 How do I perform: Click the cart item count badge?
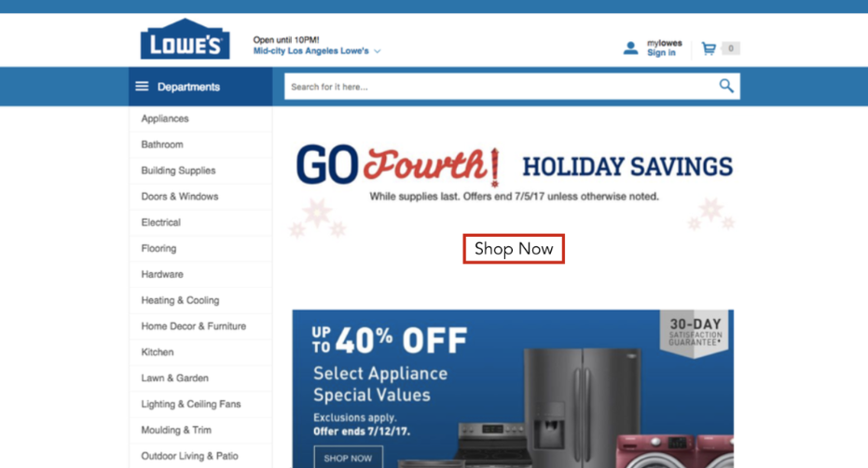point(731,48)
